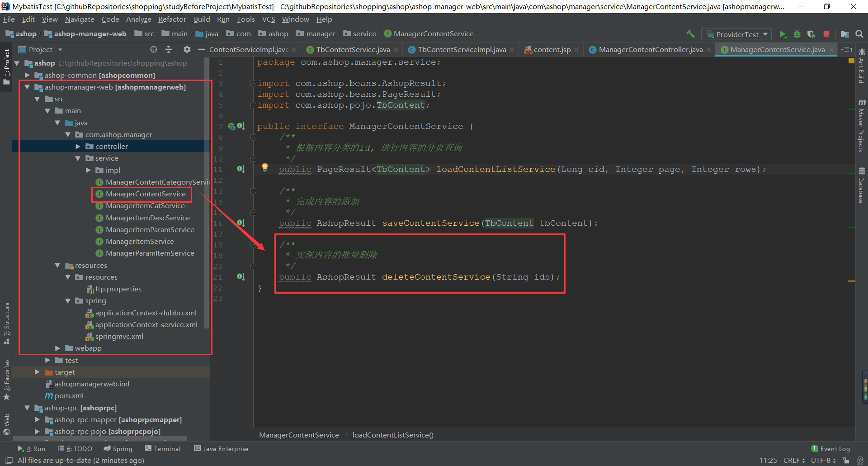The image size is (868, 466).
Task: Toggle the 2: Favorites tool window
Action: coord(6,380)
